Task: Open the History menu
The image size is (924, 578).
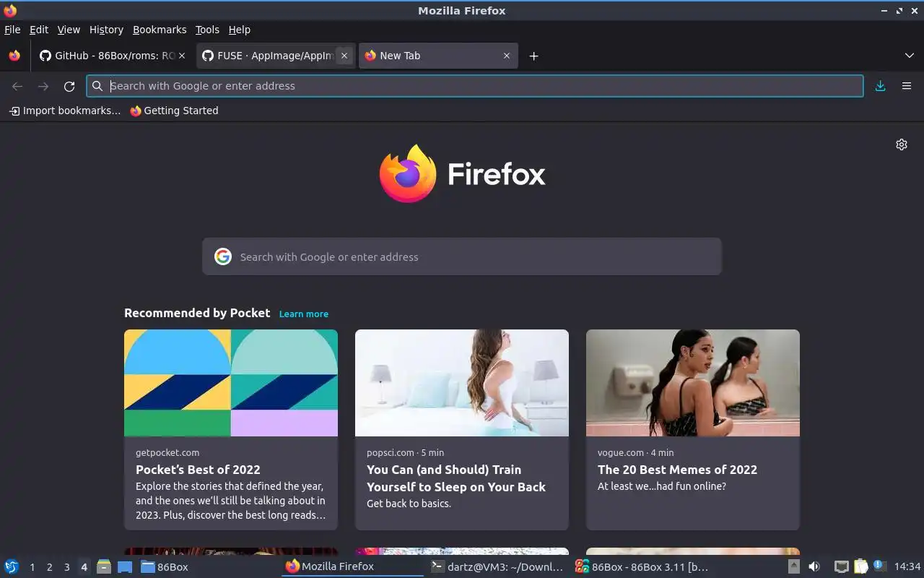Action: [x=106, y=30]
